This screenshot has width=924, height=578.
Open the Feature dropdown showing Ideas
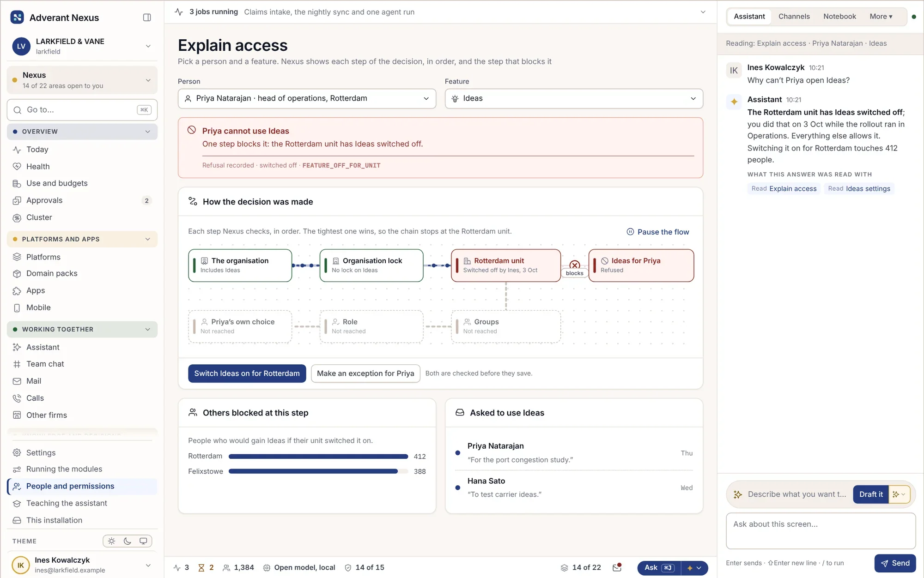tap(574, 98)
